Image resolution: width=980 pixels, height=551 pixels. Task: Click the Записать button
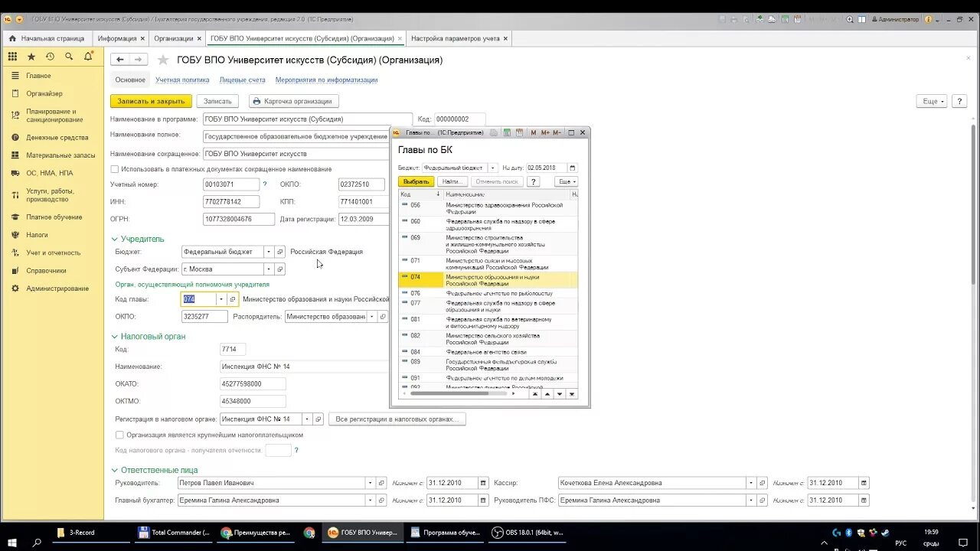point(217,101)
